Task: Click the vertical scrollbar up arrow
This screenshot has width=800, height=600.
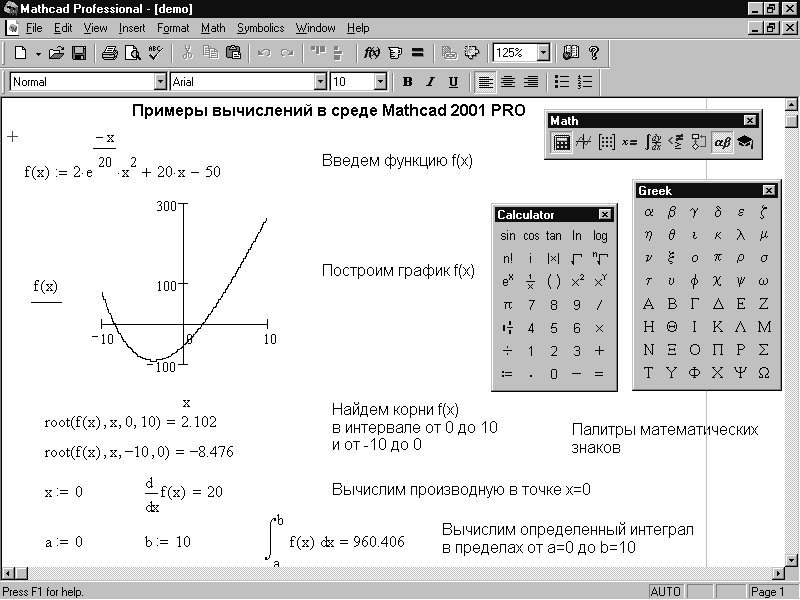Action: pyautogui.click(x=791, y=105)
